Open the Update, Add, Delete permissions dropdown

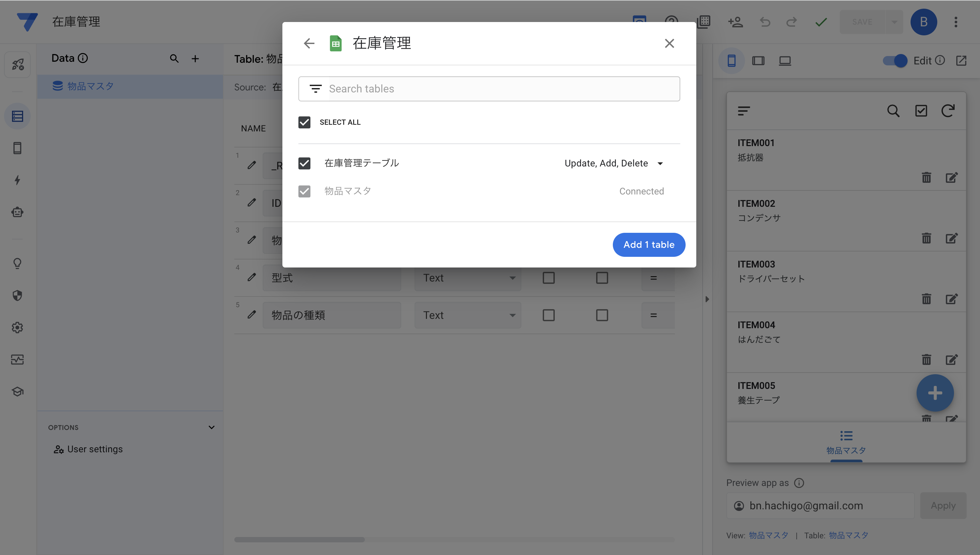pyautogui.click(x=614, y=163)
